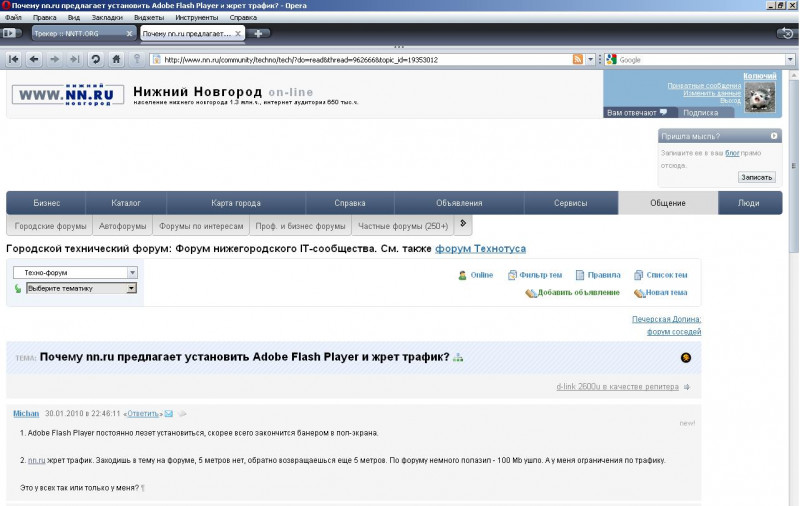Reload the current page
800x506 pixels.
click(x=95, y=60)
